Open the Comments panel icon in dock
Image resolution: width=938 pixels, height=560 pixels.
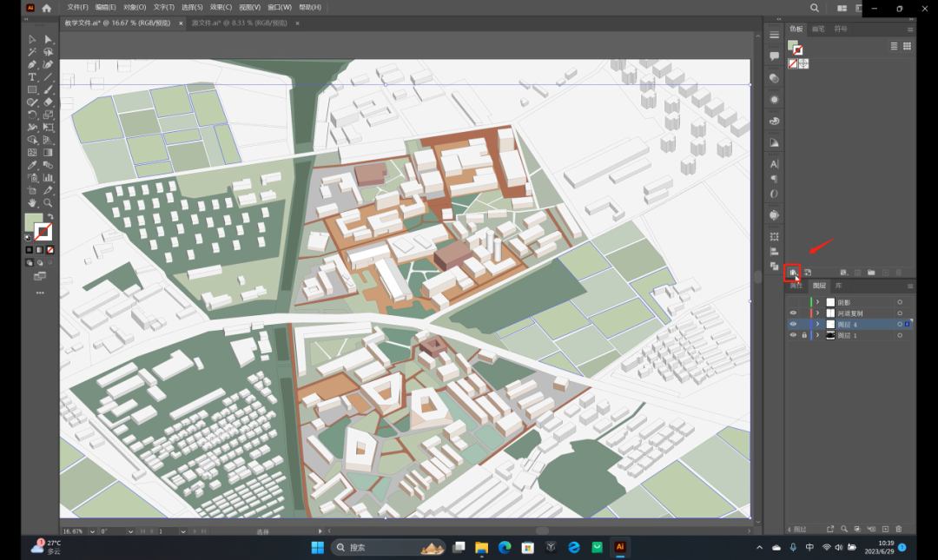click(774, 56)
